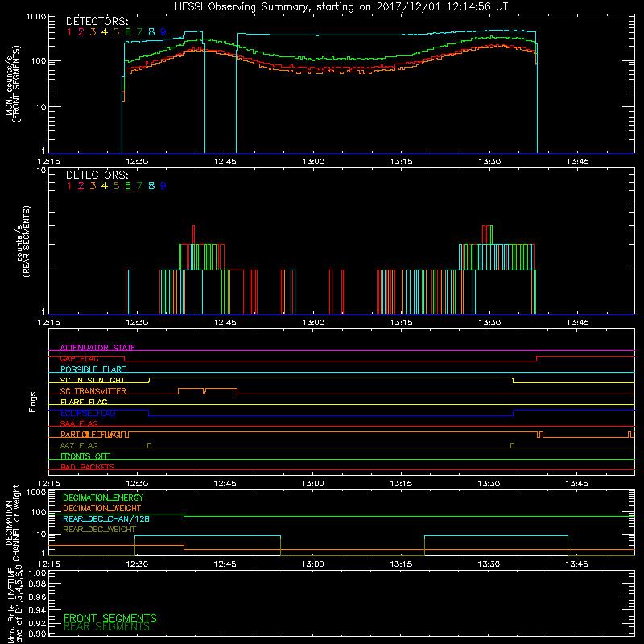This screenshot has width=644, height=644.
Task: Click the vertical Flags axis title
Action: [x=33, y=402]
